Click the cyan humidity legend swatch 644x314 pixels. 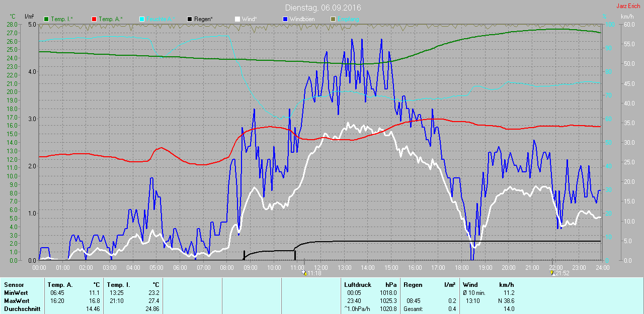pos(142,19)
